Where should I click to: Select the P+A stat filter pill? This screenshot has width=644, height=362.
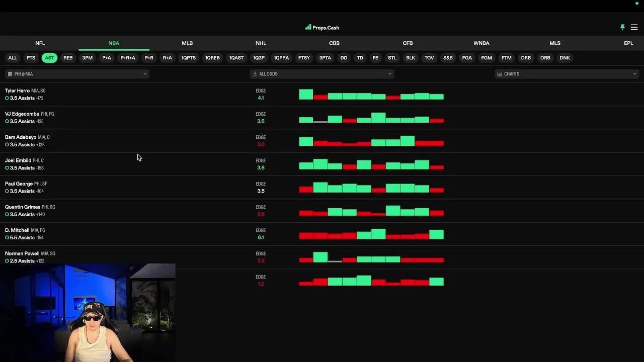pos(107,58)
